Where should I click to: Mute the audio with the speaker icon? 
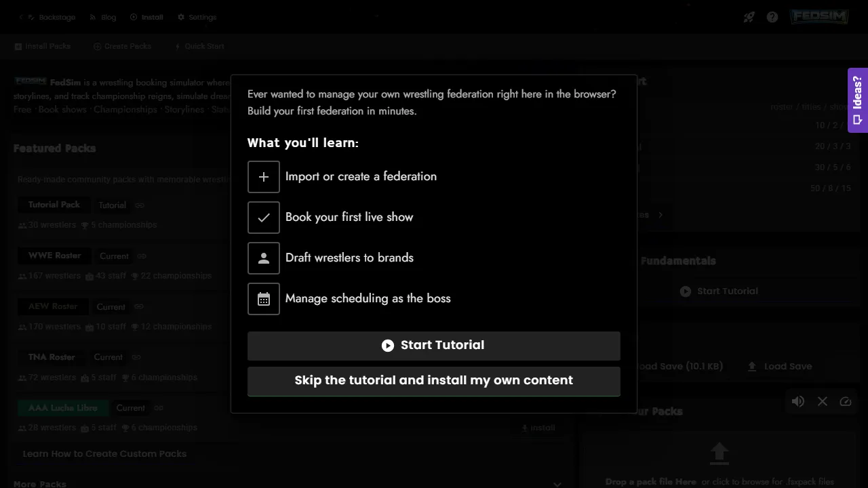(798, 401)
